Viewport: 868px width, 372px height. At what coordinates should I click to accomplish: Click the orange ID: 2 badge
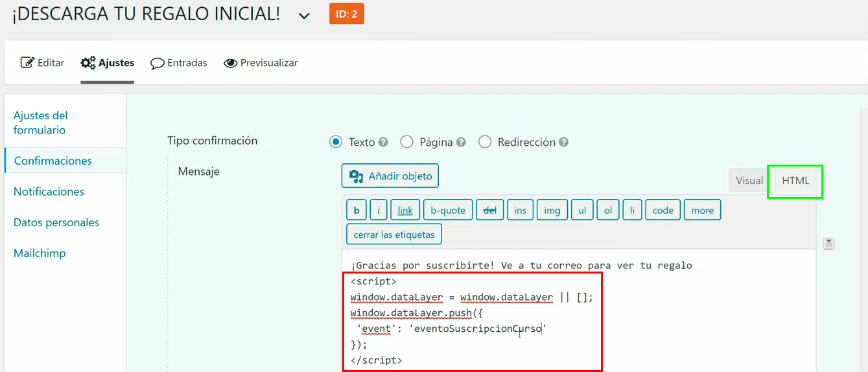(x=346, y=14)
